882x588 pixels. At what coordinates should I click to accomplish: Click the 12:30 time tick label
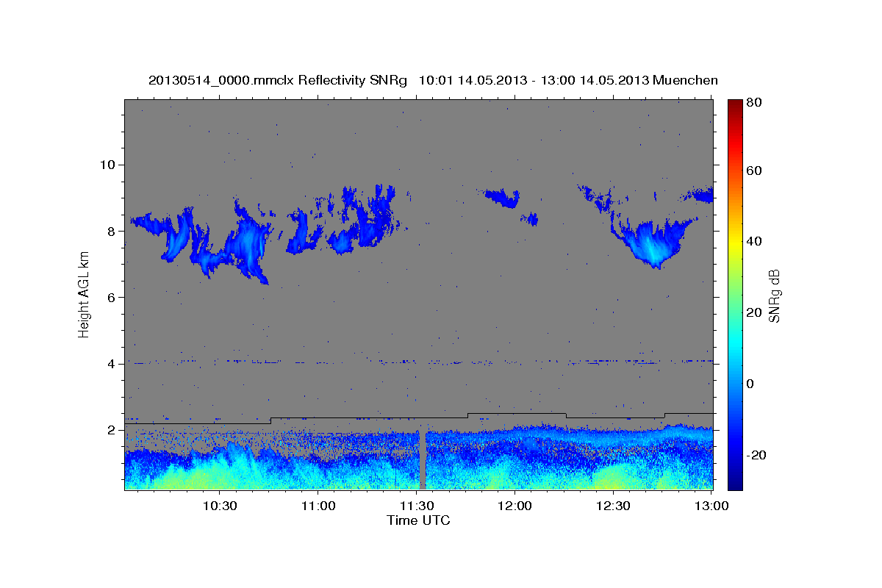[613, 506]
